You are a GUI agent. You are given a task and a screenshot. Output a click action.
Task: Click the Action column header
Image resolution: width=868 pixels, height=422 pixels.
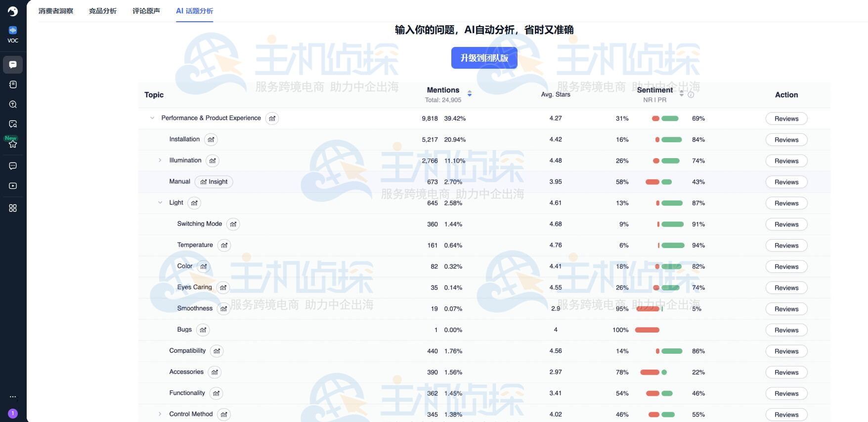coord(786,95)
